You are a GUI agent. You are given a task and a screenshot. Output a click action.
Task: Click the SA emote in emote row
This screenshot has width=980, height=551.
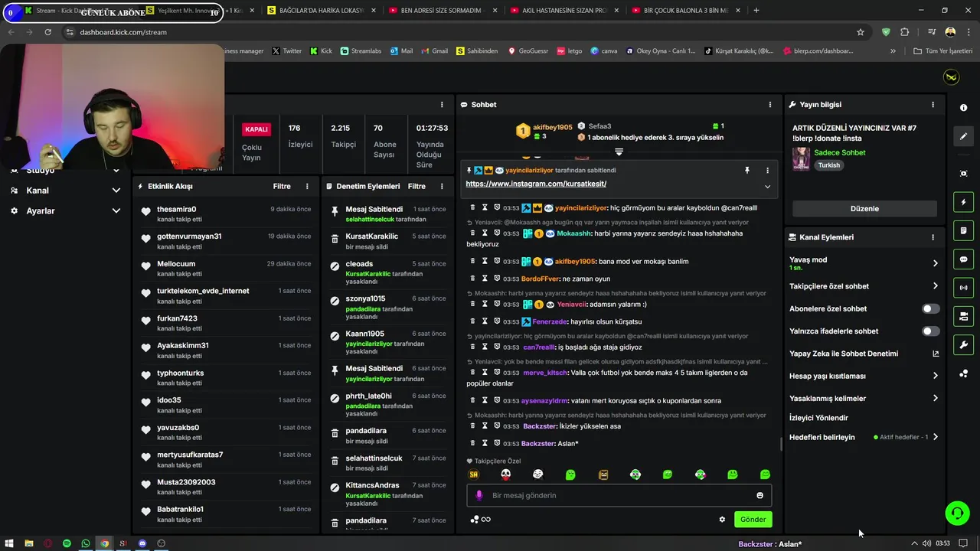click(x=473, y=474)
